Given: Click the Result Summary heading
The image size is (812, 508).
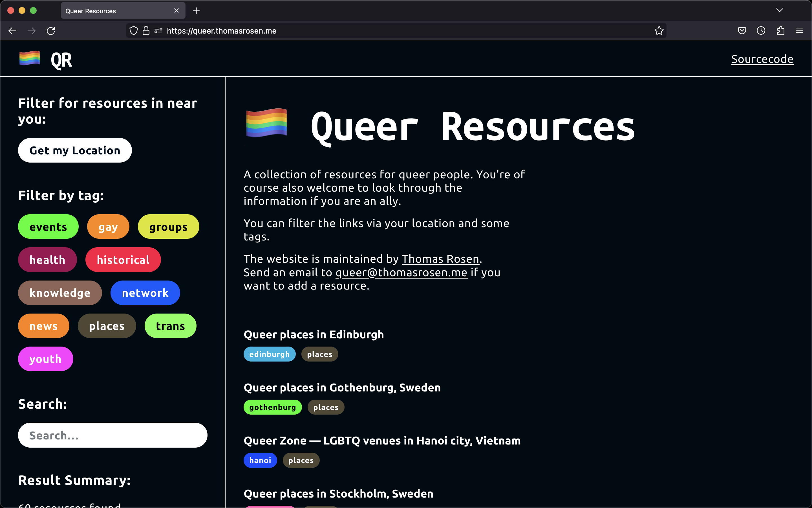Looking at the screenshot, I should tap(74, 480).
